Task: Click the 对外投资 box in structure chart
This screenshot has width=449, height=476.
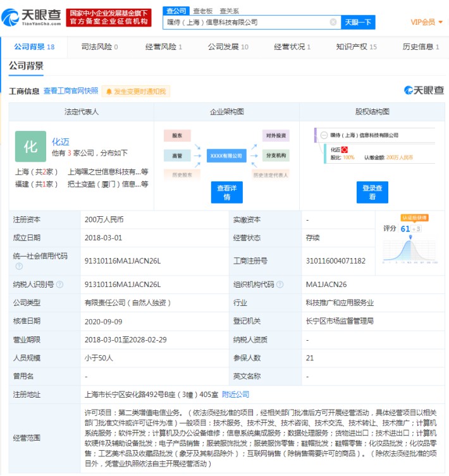Action: coord(276,135)
